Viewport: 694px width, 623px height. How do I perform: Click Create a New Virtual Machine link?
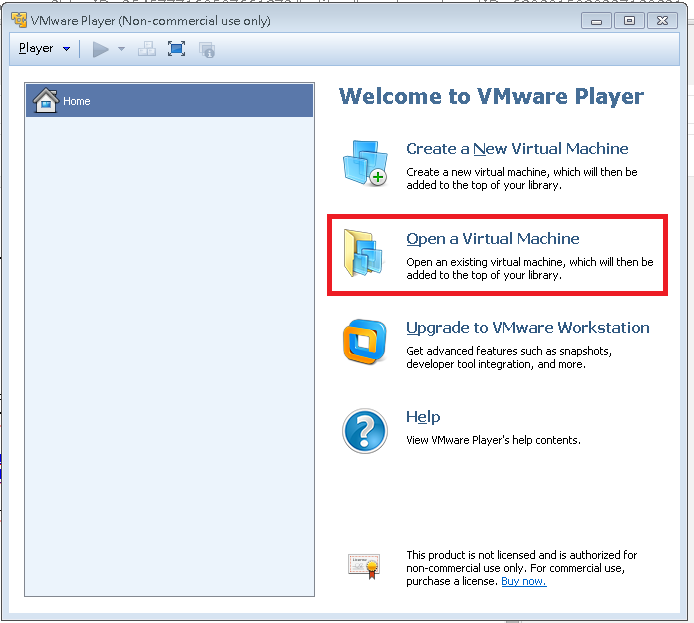(517, 149)
